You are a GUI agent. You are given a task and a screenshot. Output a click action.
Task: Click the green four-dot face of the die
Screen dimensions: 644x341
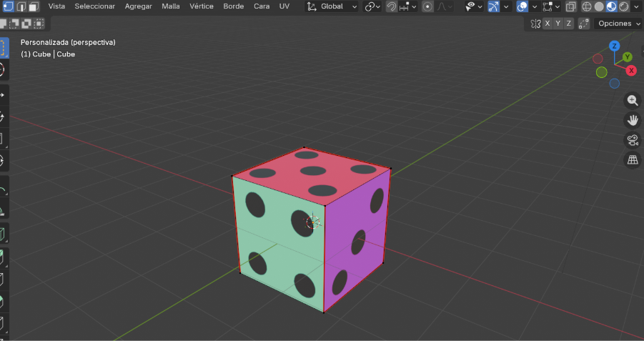pyautogui.click(x=280, y=243)
